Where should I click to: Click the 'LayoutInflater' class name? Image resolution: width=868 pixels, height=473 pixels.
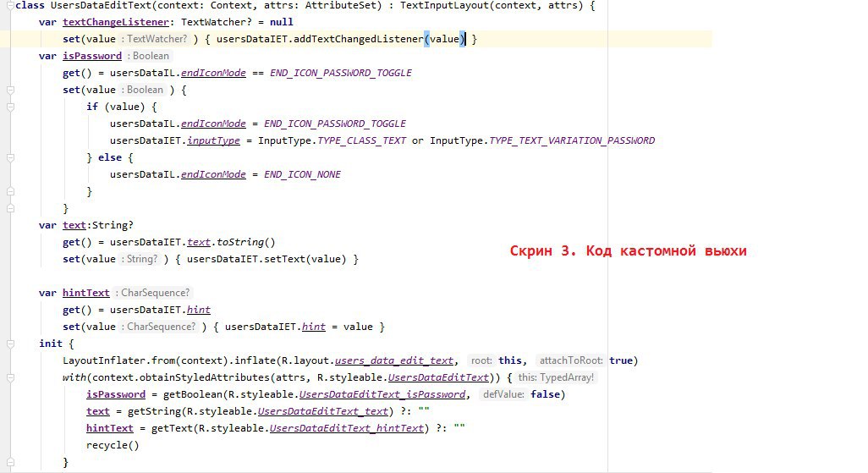tap(103, 360)
